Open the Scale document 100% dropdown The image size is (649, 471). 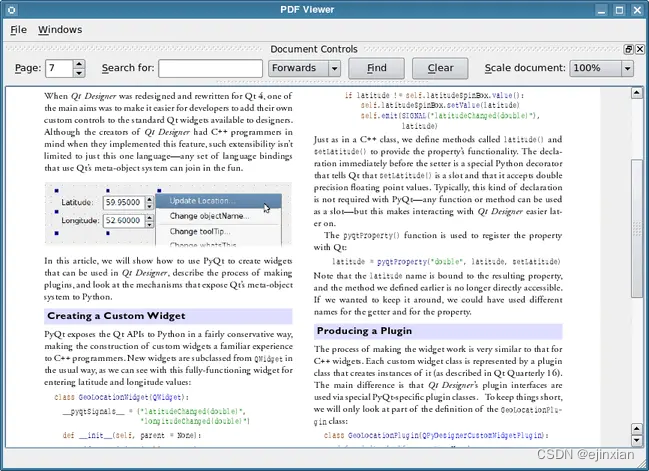601,68
